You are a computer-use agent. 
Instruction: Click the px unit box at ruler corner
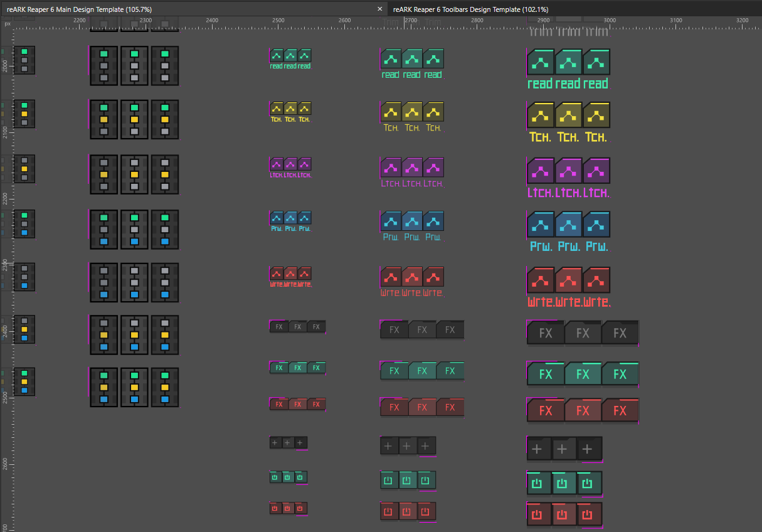click(7, 24)
